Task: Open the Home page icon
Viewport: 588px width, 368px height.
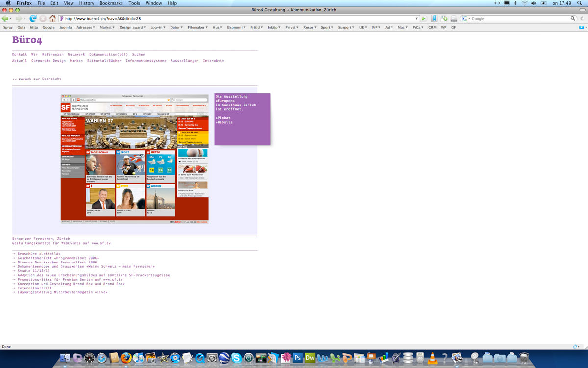Action: (x=52, y=18)
